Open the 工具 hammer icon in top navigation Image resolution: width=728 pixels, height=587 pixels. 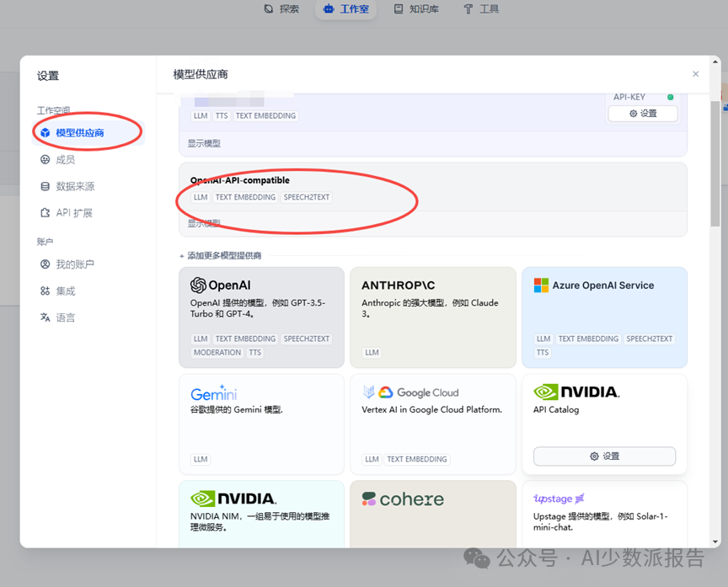click(468, 8)
